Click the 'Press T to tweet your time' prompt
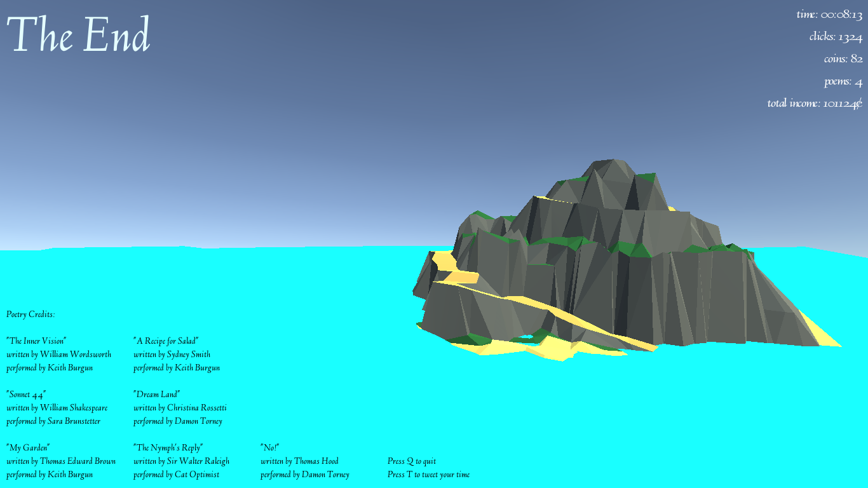868x488 pixels. tap(429, 475)
